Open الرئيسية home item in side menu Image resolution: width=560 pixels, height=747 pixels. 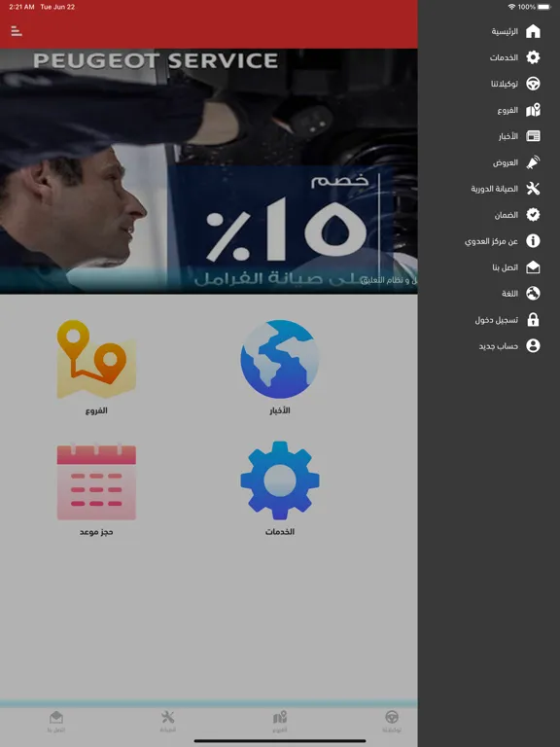coord(515,31)
